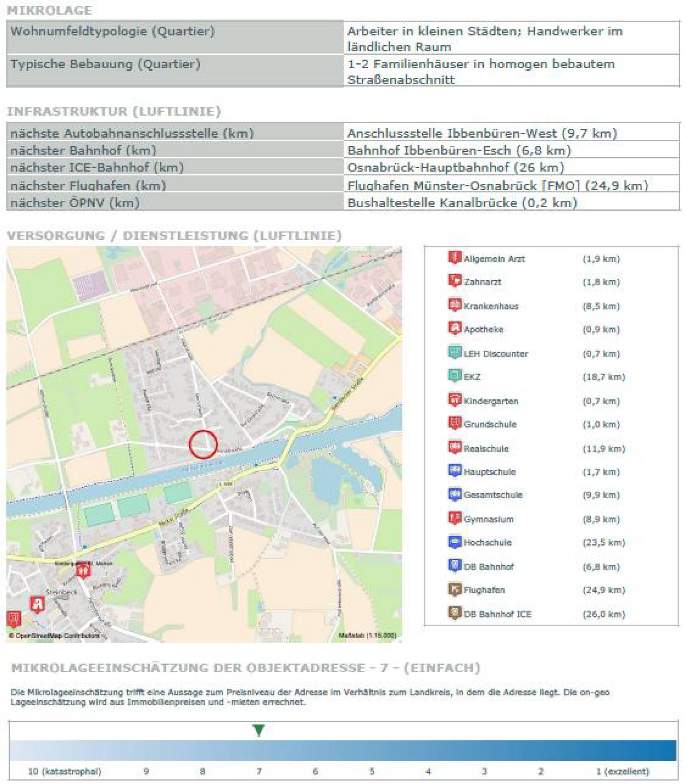The image size is (686, 784).
Task: Click the INFRASTRUKTUR (LUFTLINIE) heading
Action: click(x=114, y=111)
